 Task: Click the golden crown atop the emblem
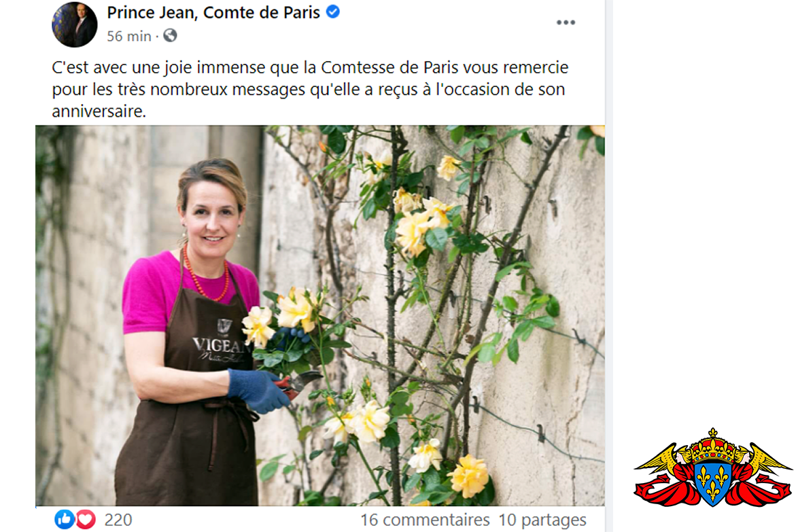pyautogui.click(x=712, y=445)
